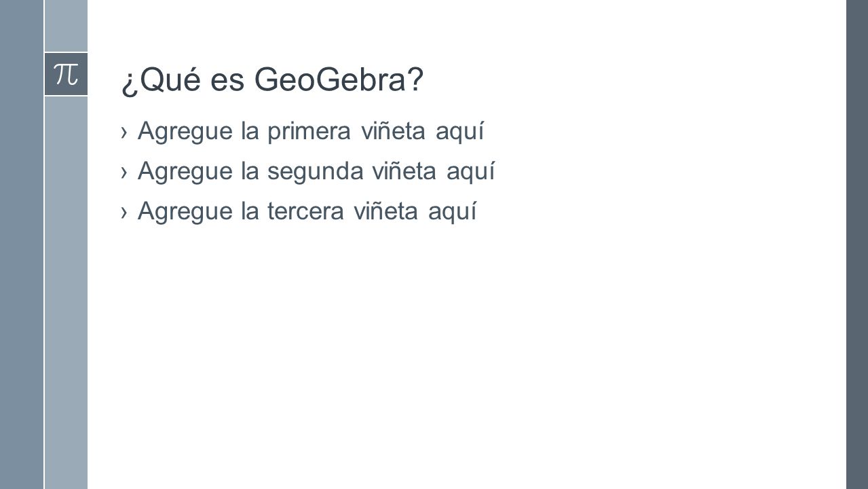Viewport: 868px width, 489px height.
Task: Select 'Agregue la segunda viñeta aquí' text
Action: [316, 173]
